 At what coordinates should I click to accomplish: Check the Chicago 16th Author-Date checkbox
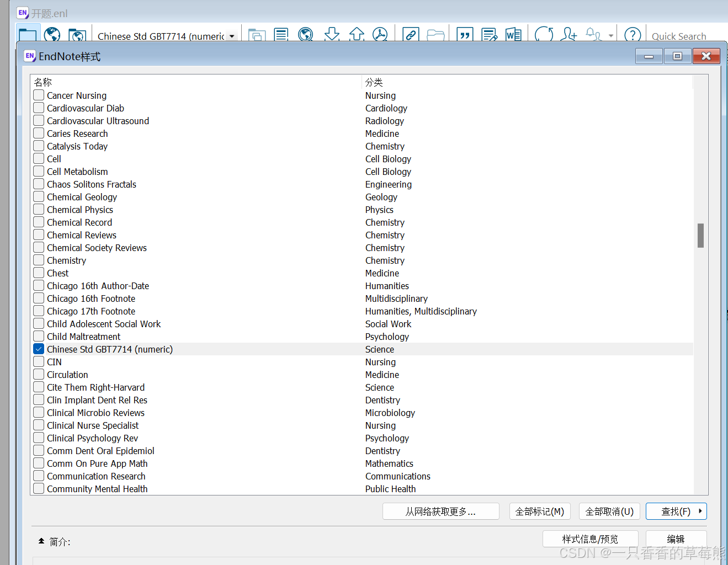tap(39, 285)
